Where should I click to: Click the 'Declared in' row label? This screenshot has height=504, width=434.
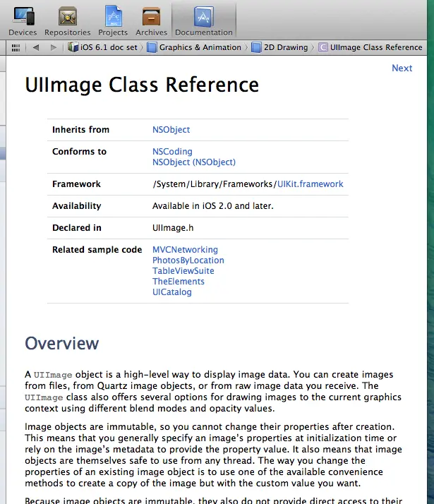coord(77,227)
